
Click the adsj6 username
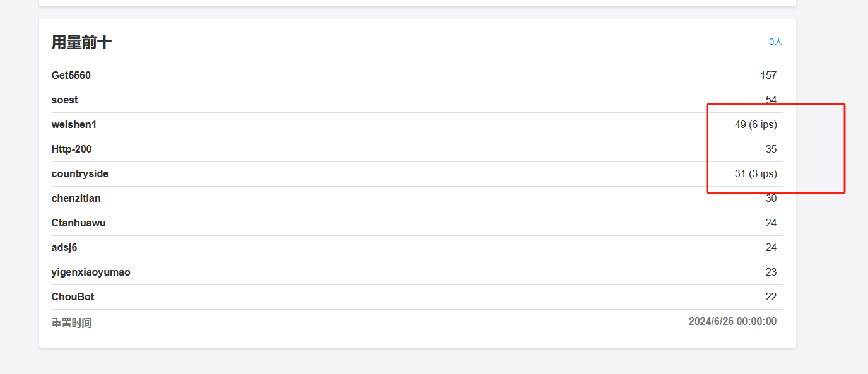coord(64,248)
